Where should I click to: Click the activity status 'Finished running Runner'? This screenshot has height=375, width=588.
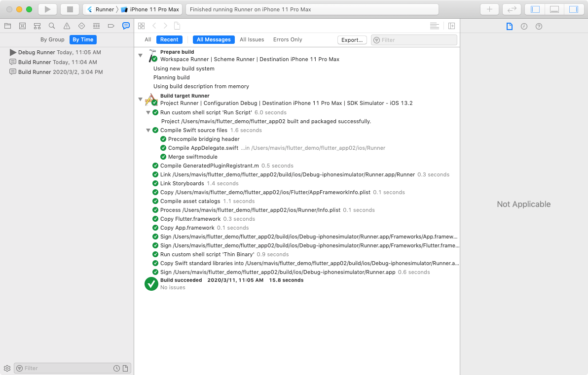(x=312, y=9)
